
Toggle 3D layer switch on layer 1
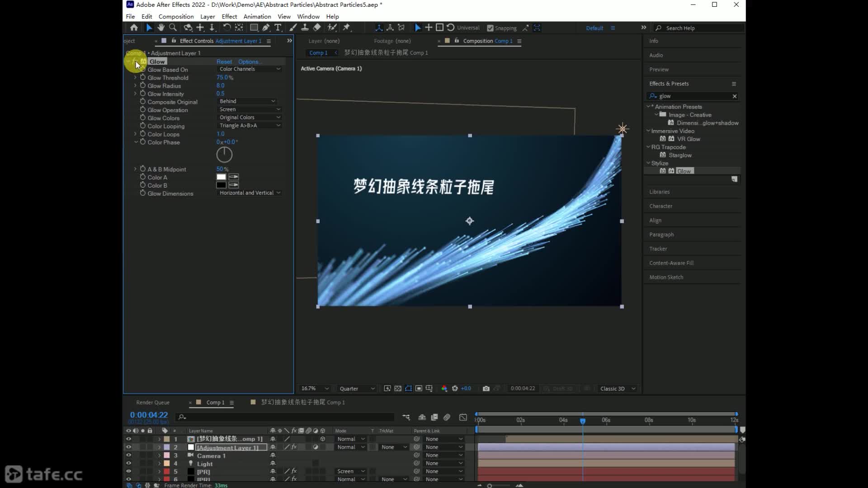point(323,439)
